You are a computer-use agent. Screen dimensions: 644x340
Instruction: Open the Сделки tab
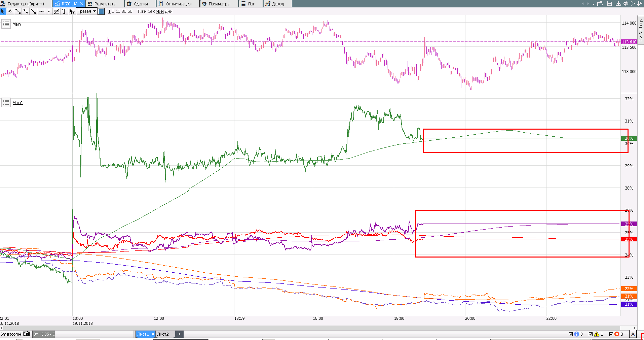click(141, 4)
